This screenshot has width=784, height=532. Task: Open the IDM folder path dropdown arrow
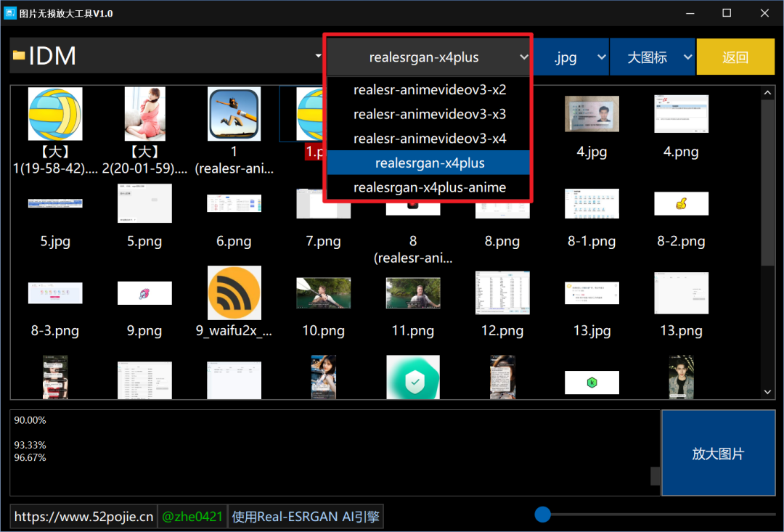pyautogui.click(x=318, y=57)
